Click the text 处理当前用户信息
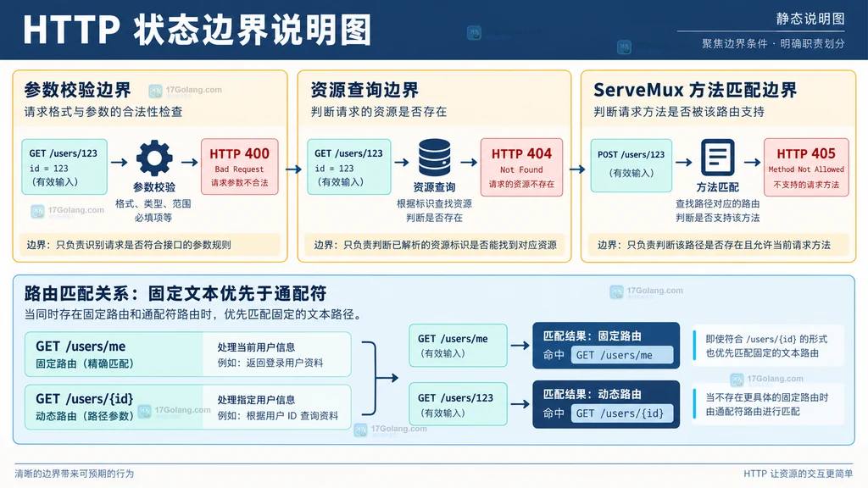Screen dimensions: 868x488 (256, 347)
